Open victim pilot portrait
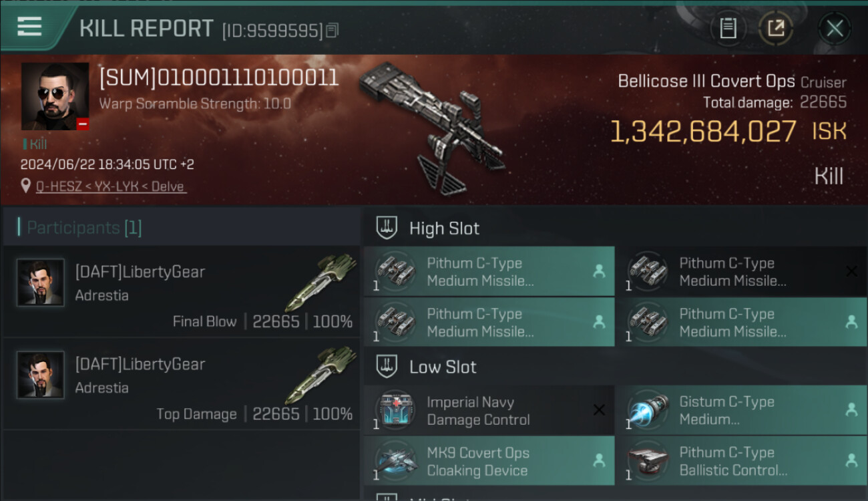Viewport: 868px width, 501px height. [x=55, y=96]
